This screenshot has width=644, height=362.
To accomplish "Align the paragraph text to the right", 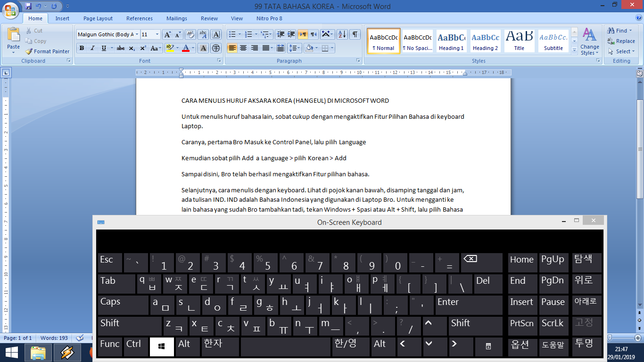I will click(254, 48).
